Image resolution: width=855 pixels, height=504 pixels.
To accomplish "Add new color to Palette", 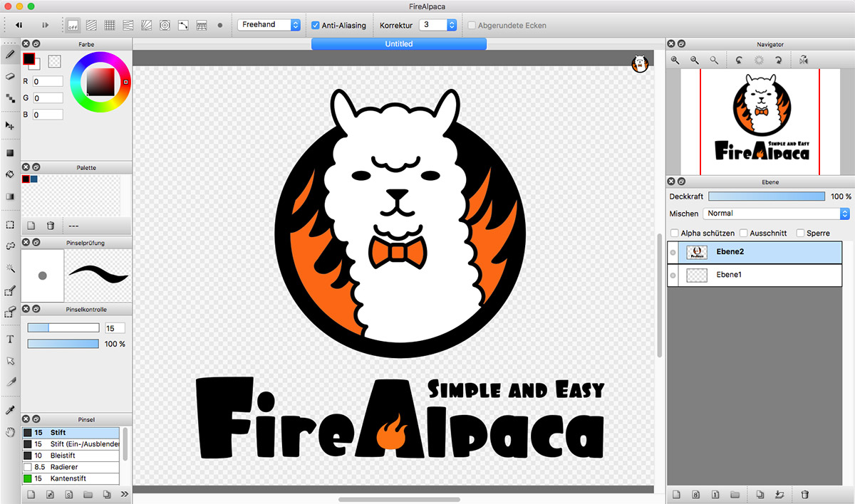I will (x=31, y=226).
